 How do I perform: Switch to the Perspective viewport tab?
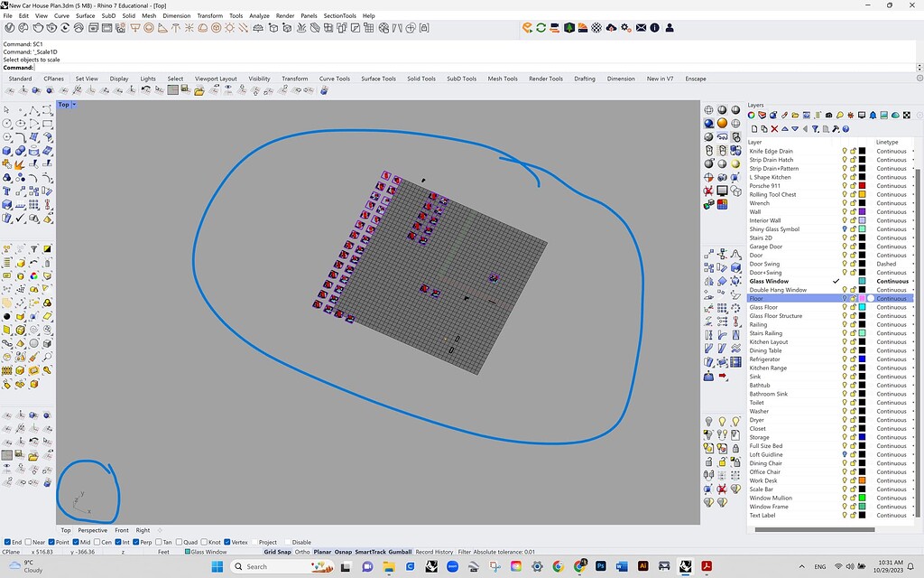93,530
